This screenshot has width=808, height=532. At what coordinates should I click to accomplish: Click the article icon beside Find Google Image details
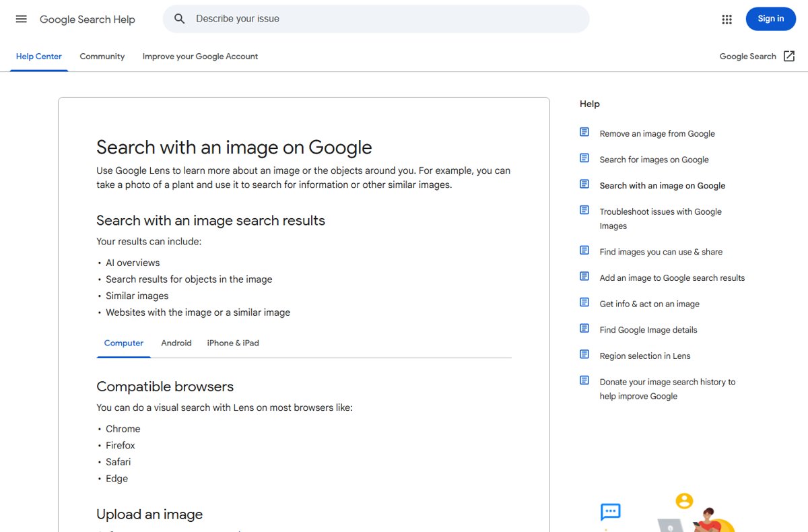tap(584, 329)
